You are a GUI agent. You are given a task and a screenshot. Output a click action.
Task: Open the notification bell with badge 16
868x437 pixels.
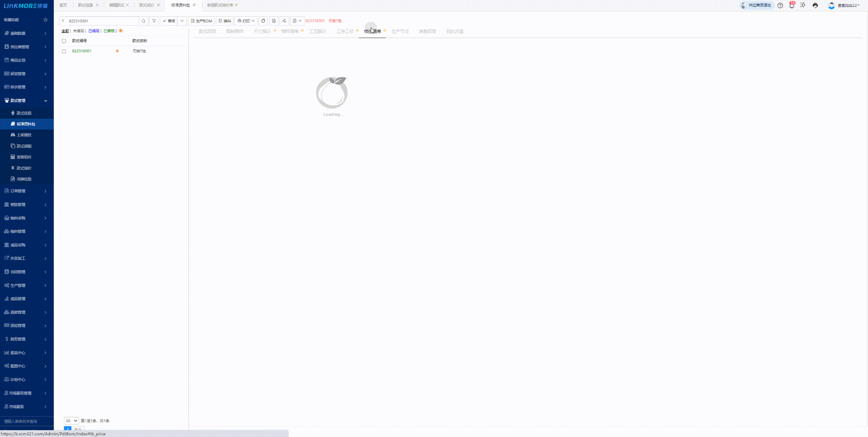click(791, 6)
